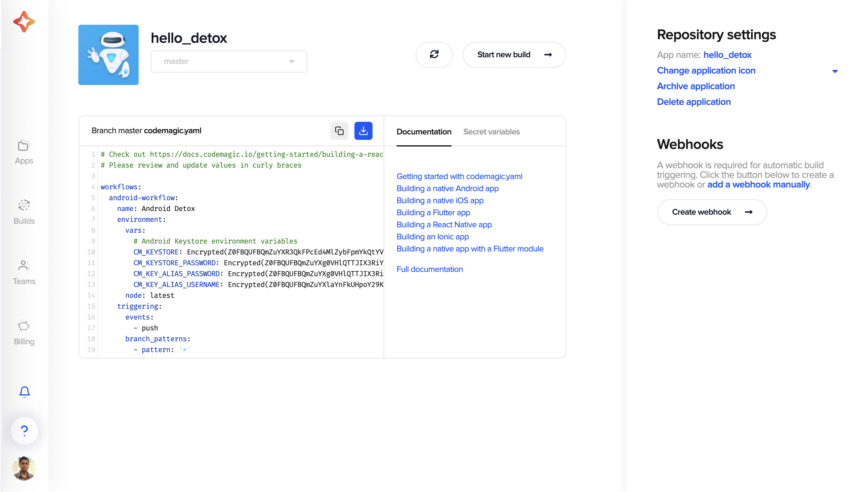Open Building a native iOS app link
The height and width of the screenshot is (492, 868).
tap(440, 200)
